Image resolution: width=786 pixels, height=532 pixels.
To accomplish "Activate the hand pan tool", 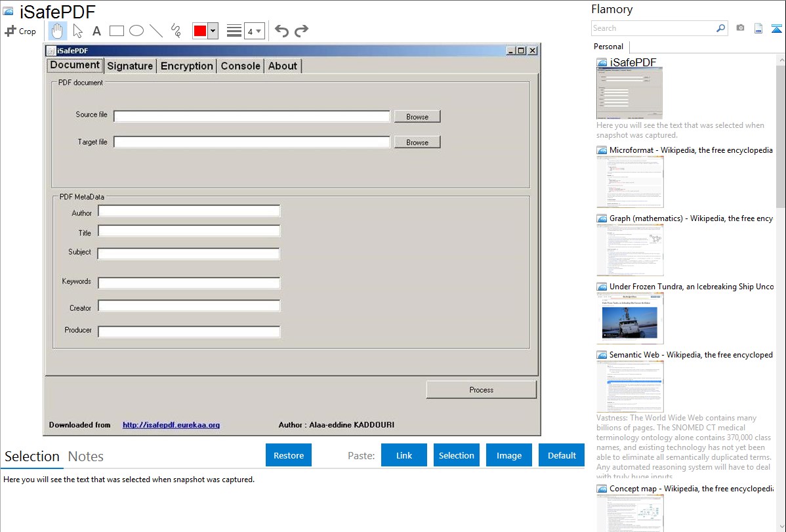I will click(x=57, y=31).
